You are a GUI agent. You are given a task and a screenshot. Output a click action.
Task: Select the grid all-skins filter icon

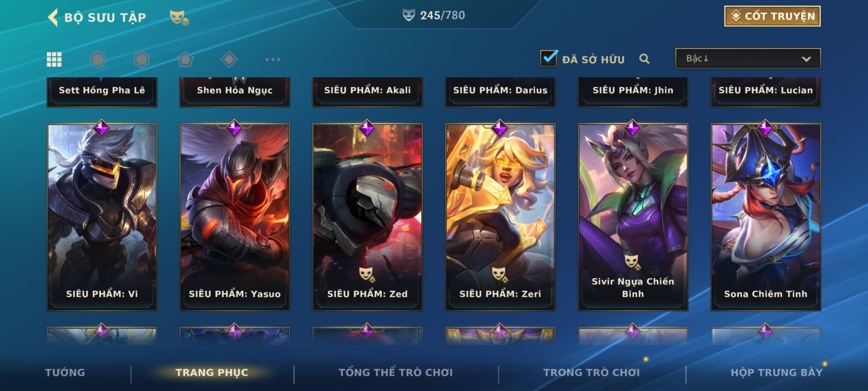[x=54, y=59]
